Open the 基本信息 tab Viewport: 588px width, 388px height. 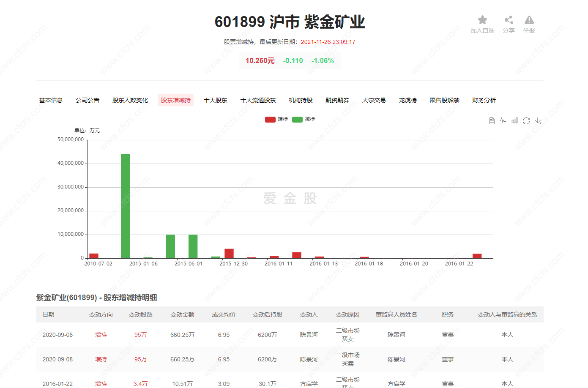pyautogui.click(x=51, y=100)
